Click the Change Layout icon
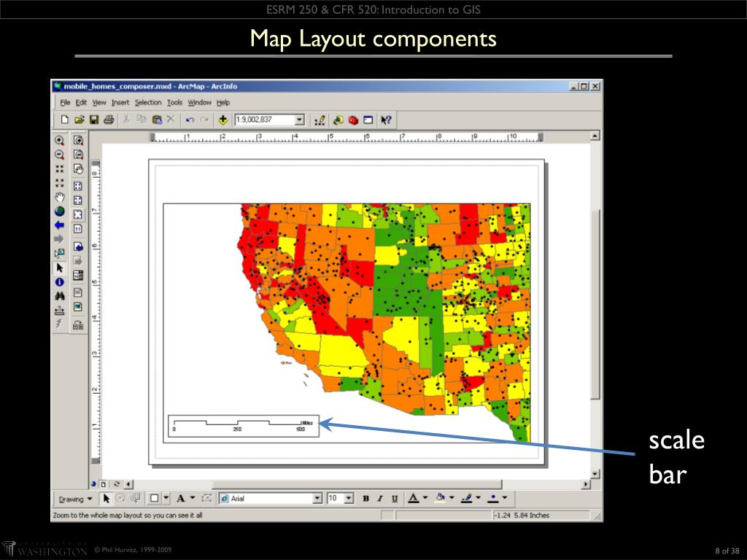747x560 pixels. coord(78,326)
